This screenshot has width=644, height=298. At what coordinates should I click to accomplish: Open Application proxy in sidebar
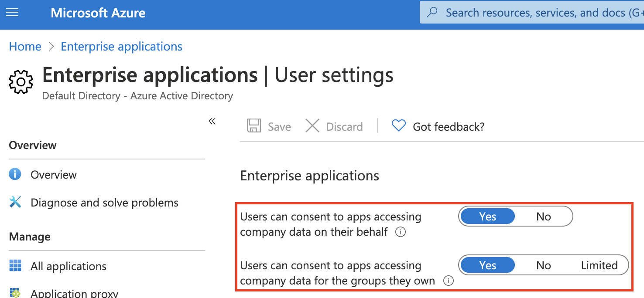coord(74,293)
